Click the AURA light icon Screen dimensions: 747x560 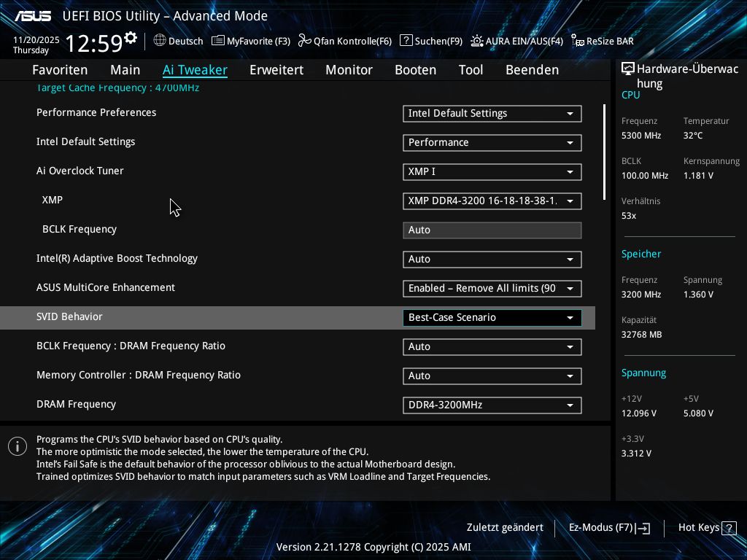coord(477,41)
